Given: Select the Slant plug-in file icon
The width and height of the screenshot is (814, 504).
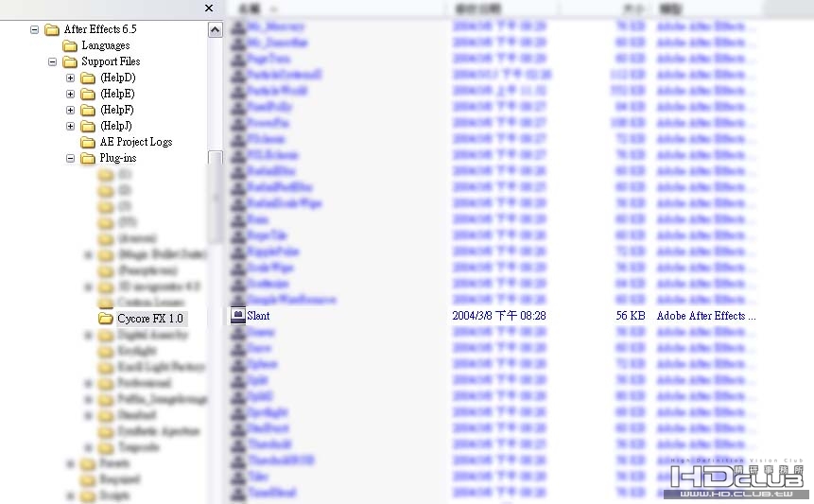Looking at the screenshot, I should point(237,316).
